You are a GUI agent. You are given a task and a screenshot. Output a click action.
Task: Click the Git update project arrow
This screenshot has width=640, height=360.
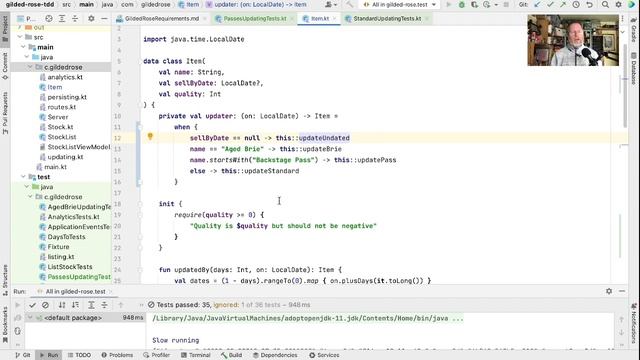click(538, 4)
